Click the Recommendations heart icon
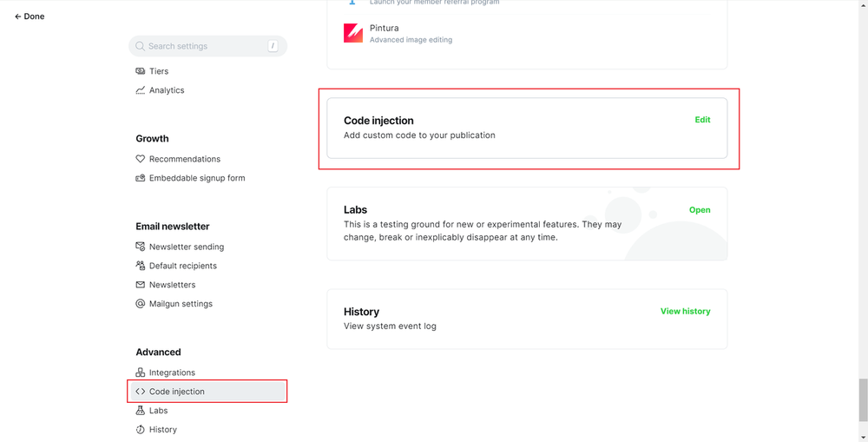Image resolution: width=868 pixels, height=442 pixels. tap(141, 159)
